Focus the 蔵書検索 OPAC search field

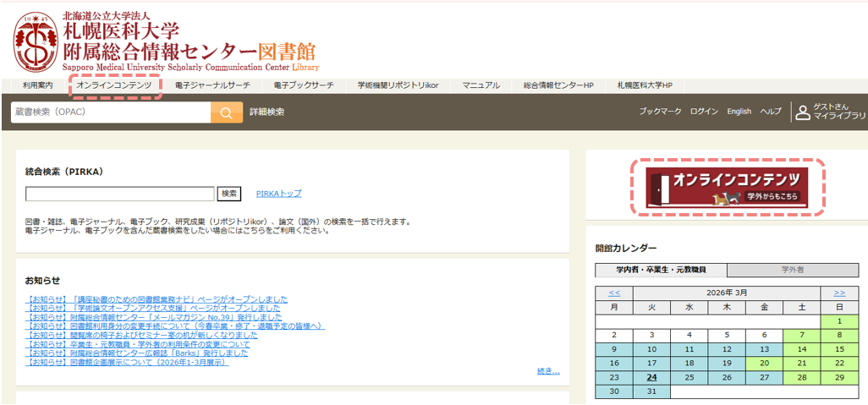(x=110, y=112)
